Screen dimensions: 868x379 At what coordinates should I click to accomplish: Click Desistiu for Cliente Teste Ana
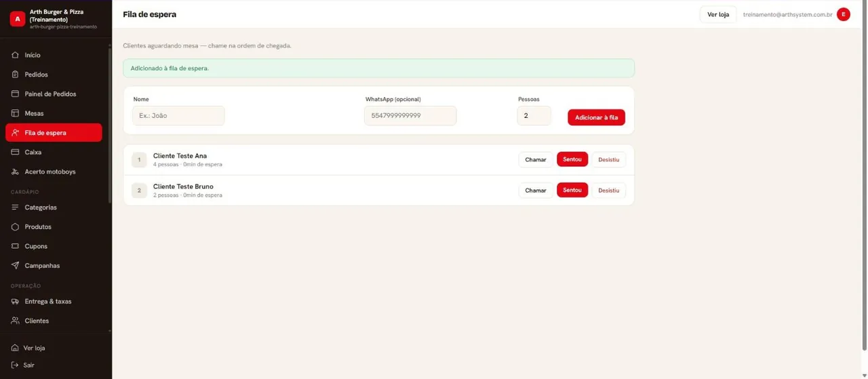(609, 159)
